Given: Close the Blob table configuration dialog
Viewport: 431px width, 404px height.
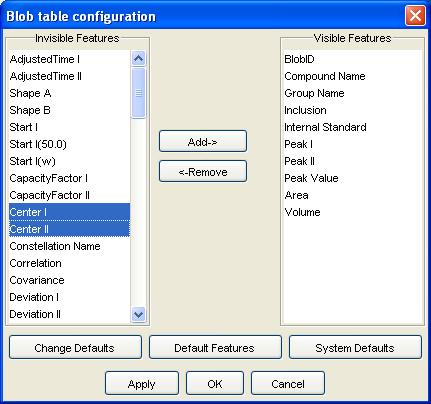Looking at the screenshot, I should (415, 16).
